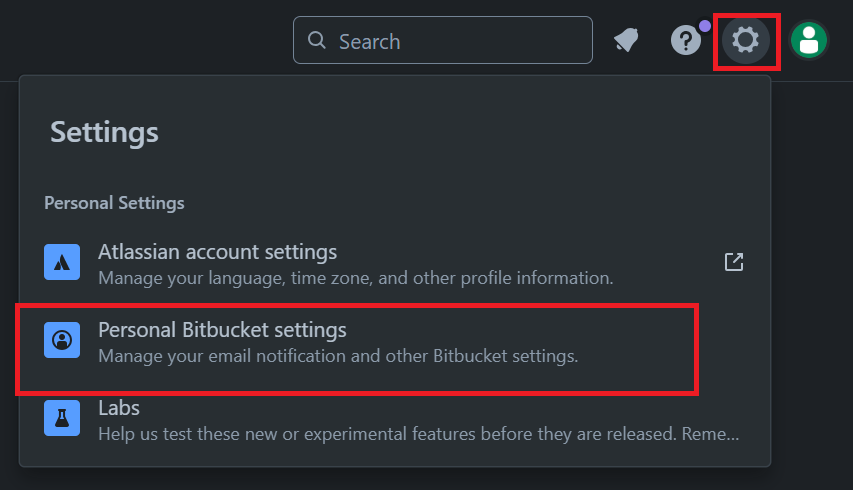Viewport: 853px width, 490px height.
Task: Open the help question mark icon
Action: point(685,41)
